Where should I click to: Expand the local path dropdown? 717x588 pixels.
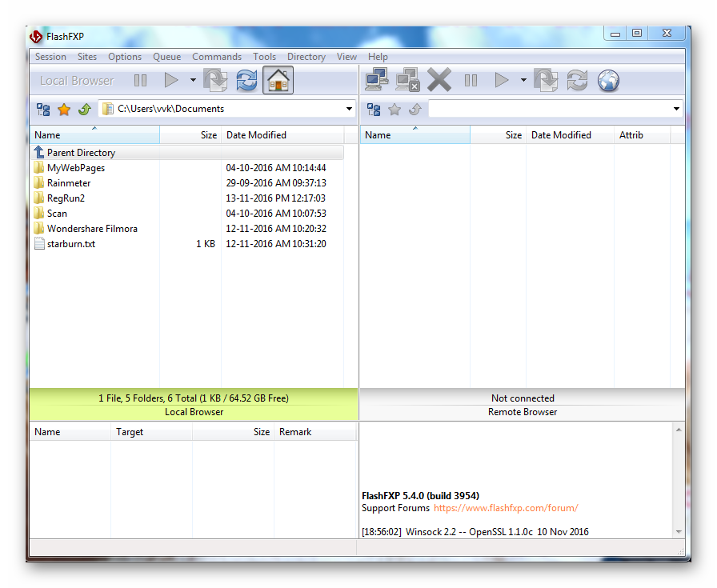click(349, 109)
